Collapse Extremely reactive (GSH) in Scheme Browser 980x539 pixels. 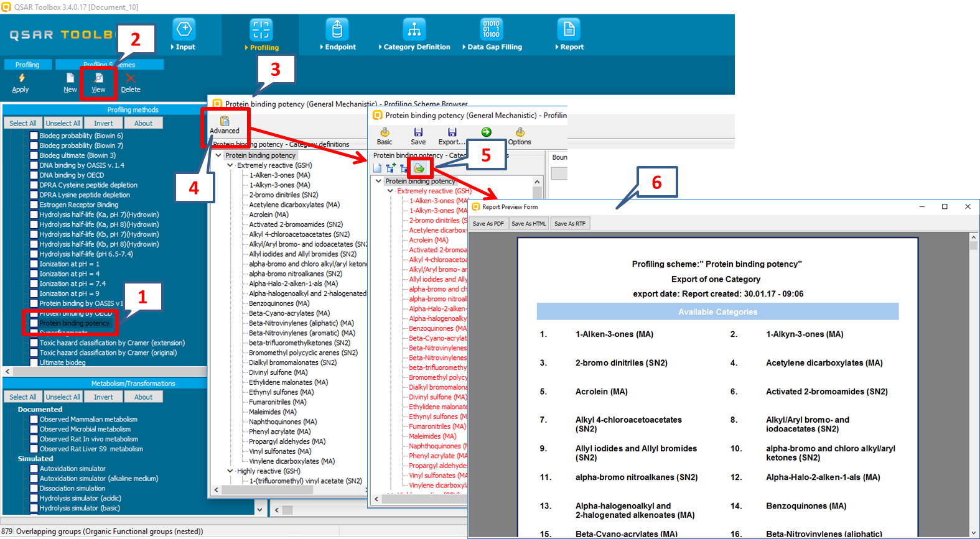click(x=230, y=165)
